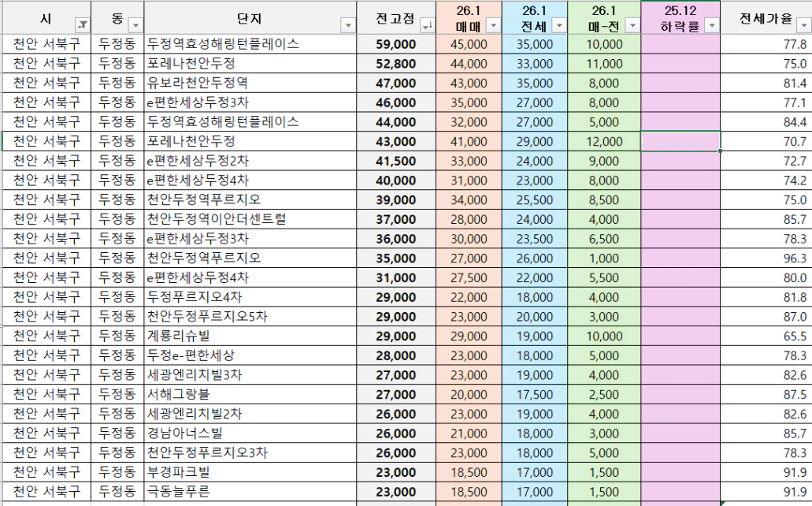
Task: Select the 77.8 value in 전세가율 column
Action: click(x=766, y=44)
